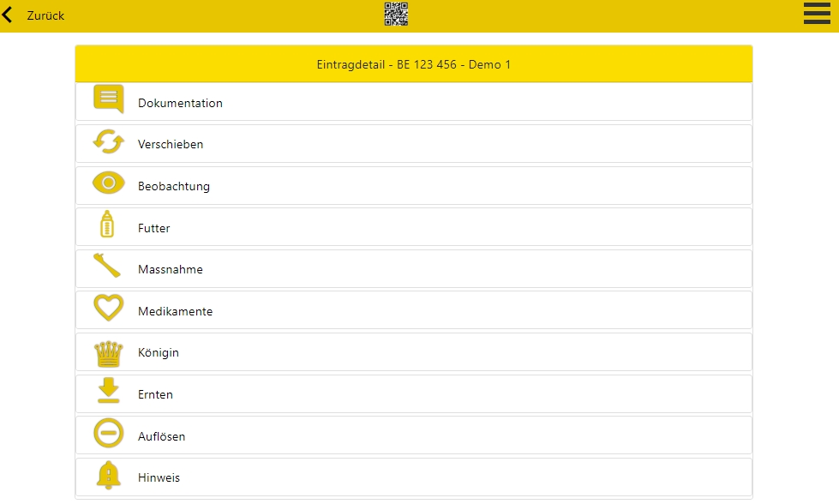Image resolution: width=839 pixels, height=504 pixels.
Task: Go back with the Zurück button
Action: 45,15
